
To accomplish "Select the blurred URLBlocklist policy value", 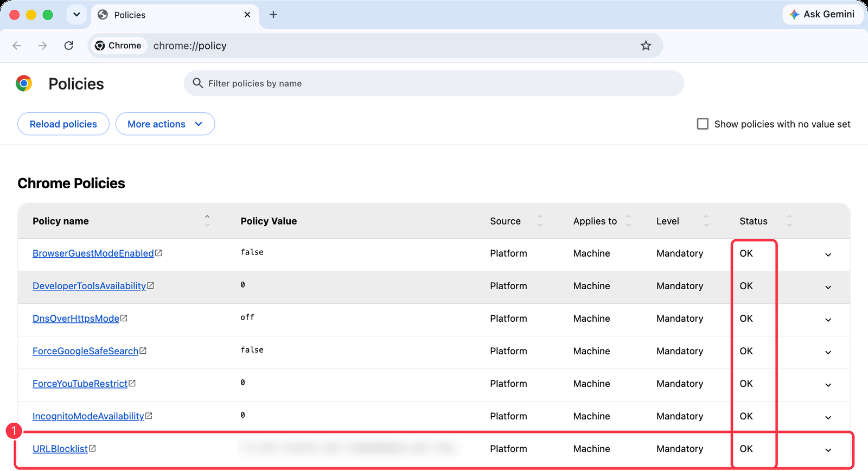I will point(348,448).
